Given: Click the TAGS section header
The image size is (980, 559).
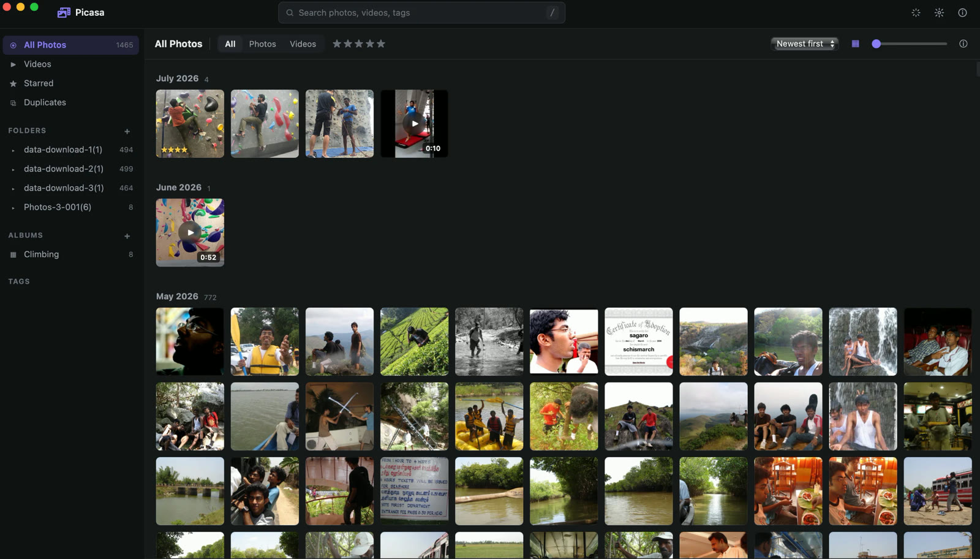Looking at the screenshot, I should [19, 281].
